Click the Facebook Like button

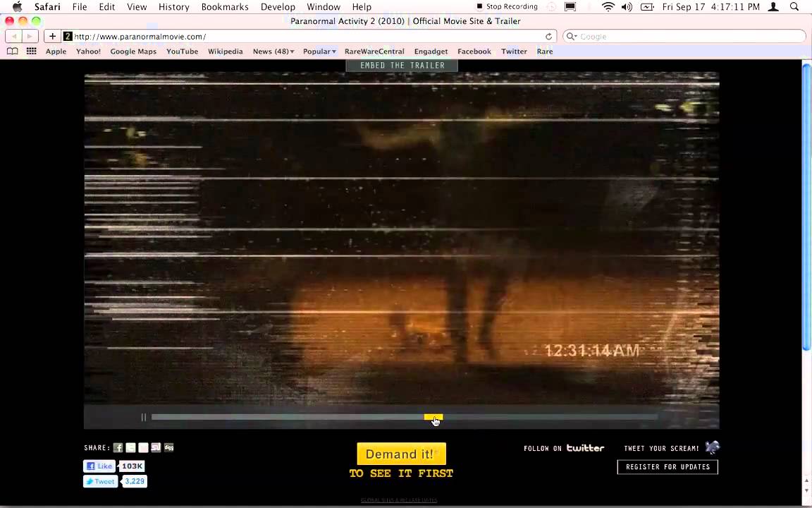[x=99, y=466]
